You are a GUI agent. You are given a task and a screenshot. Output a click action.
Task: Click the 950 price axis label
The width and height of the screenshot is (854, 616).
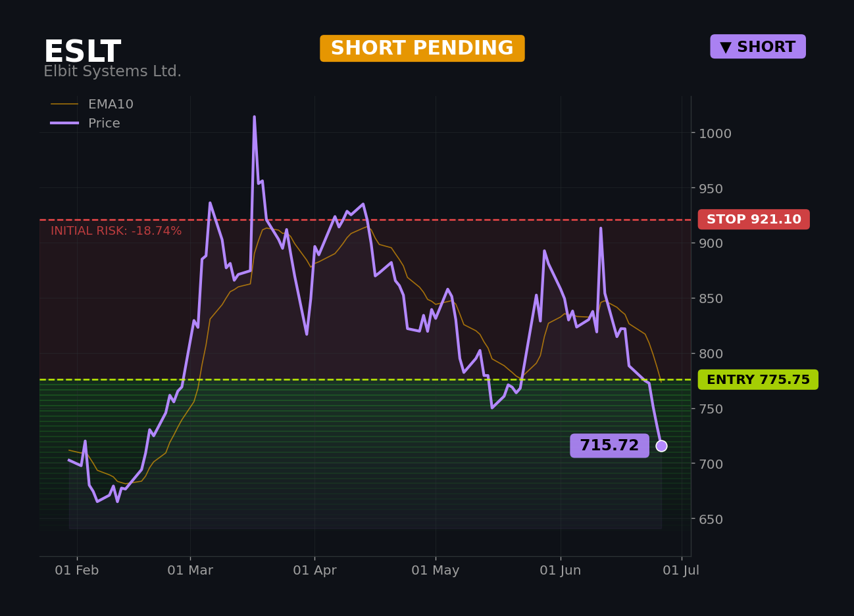point(711,189)
